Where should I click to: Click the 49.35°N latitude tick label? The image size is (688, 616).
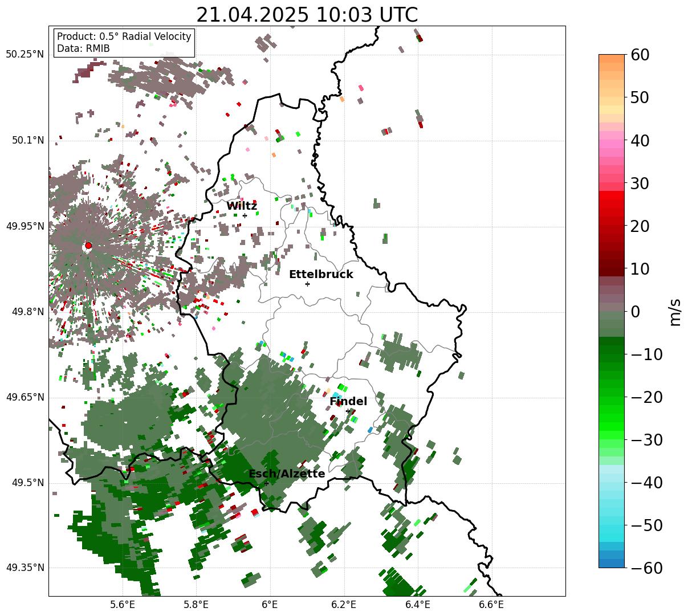tap(25, 568)
